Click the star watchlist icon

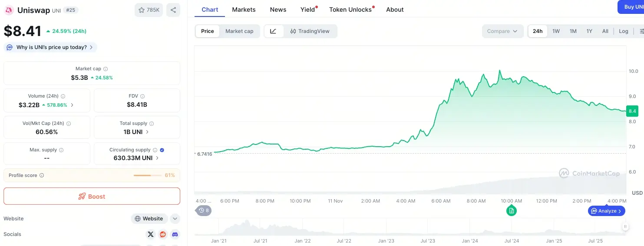[x=142, y=10]
